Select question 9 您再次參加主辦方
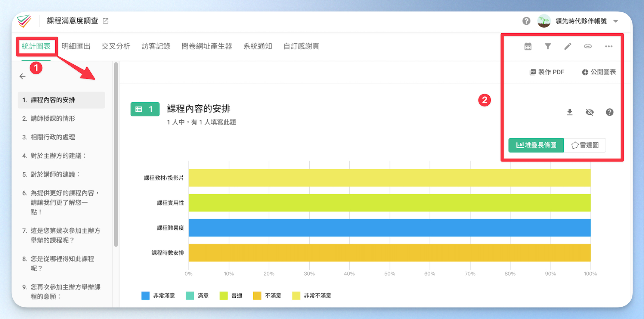Image resolution: width=644 pixels, height=319 pixels. pyautogui.click(x=61, y=292)
